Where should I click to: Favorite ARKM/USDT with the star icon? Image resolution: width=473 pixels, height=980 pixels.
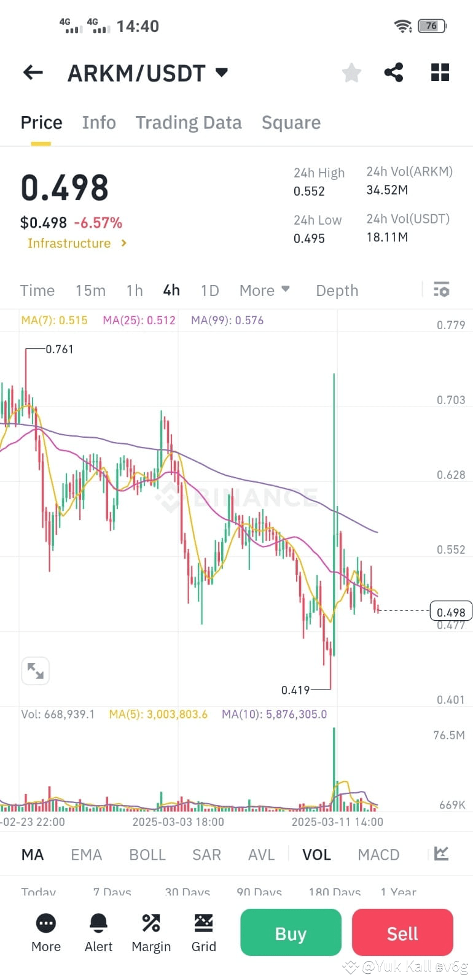point(351,72)
